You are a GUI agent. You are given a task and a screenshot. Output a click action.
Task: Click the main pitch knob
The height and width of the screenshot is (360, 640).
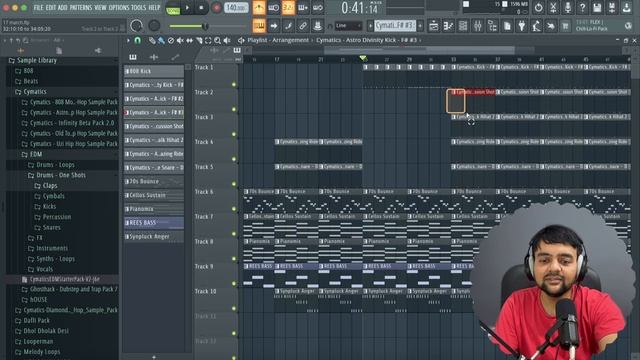tap(154, 26)
